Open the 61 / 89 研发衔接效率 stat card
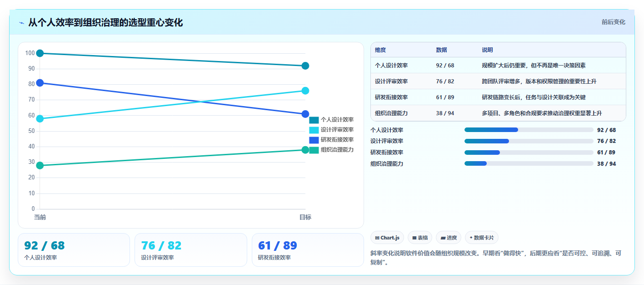This screenshot has width=644, height=285. click(308, 250)
